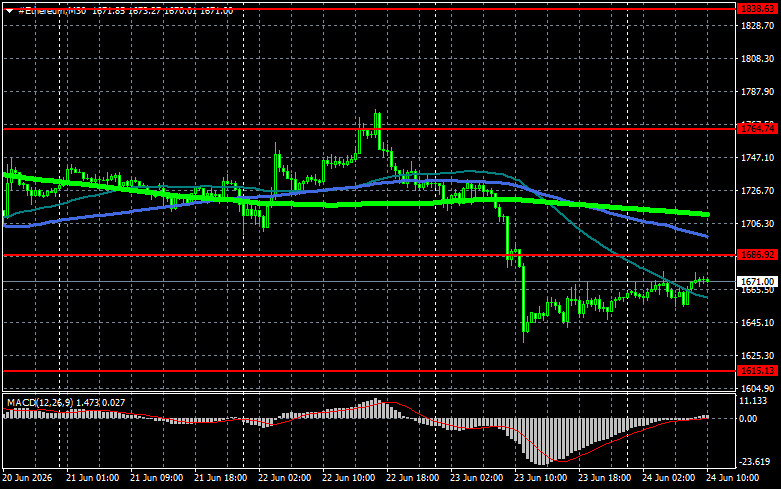Click the 1787.90 price scale value
Screen dimensions: 781x489
[758, 92]
